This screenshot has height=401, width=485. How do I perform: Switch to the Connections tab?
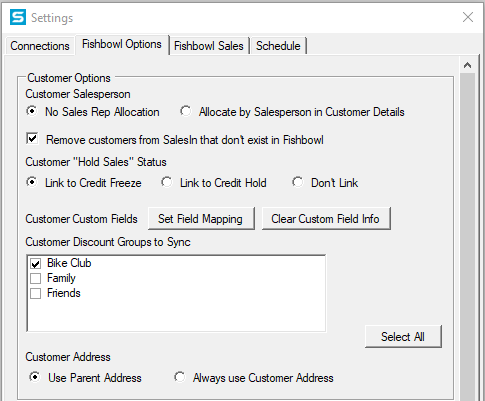[x=40, y=46]
